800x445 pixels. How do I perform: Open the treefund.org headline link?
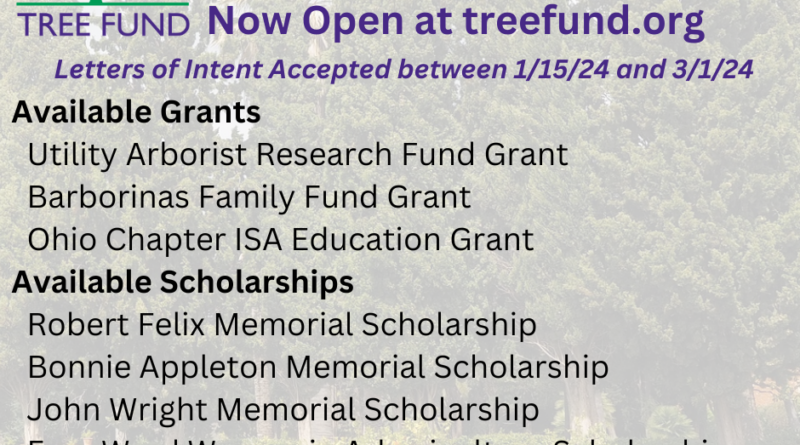(456, 21)
